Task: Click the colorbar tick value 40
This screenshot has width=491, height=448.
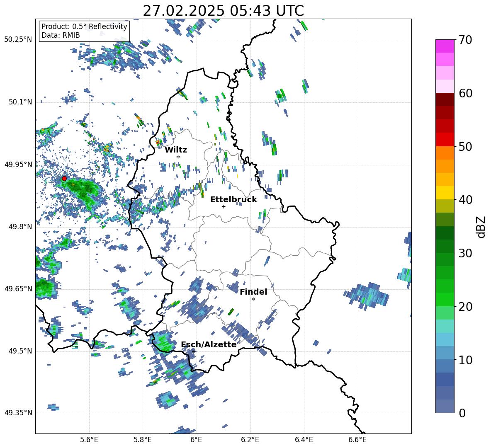Action: [x=465, y=200]
